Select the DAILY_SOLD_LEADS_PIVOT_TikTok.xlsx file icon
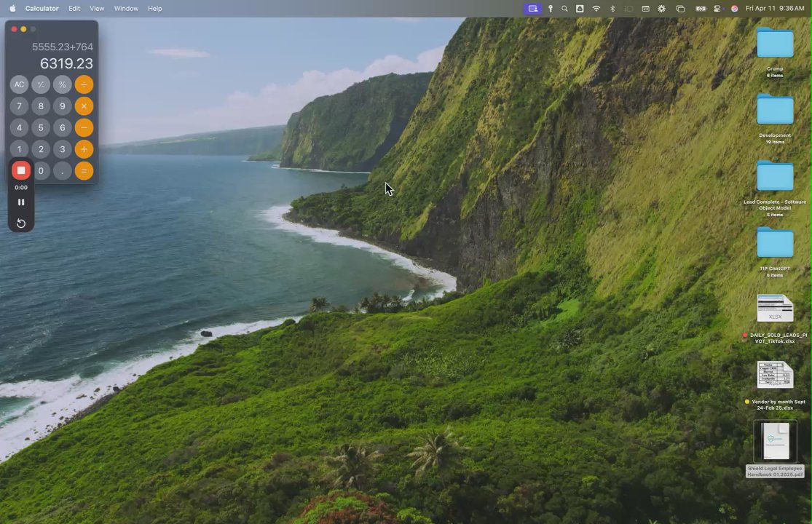 pos(775,309)
